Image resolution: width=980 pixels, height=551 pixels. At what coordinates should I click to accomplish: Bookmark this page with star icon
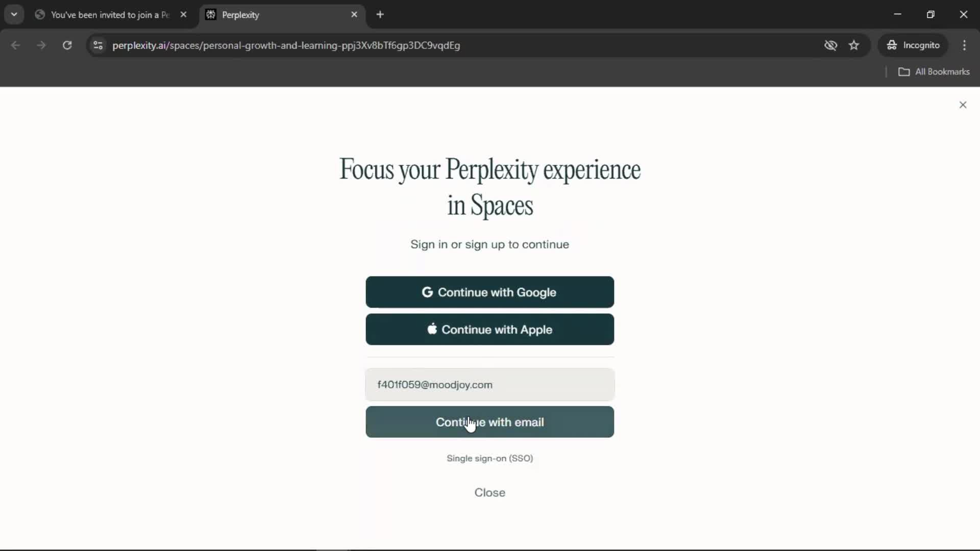[854, 45]
